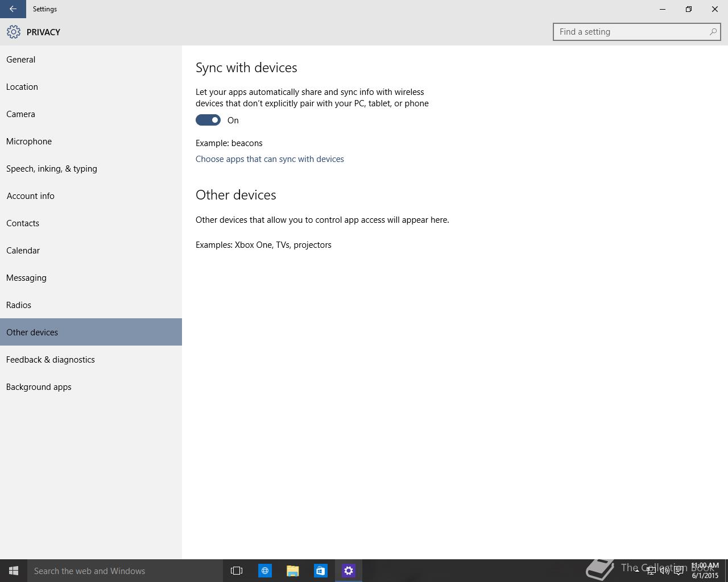
Task: Select Contacts in the sidebar
Action: [91, 223]
